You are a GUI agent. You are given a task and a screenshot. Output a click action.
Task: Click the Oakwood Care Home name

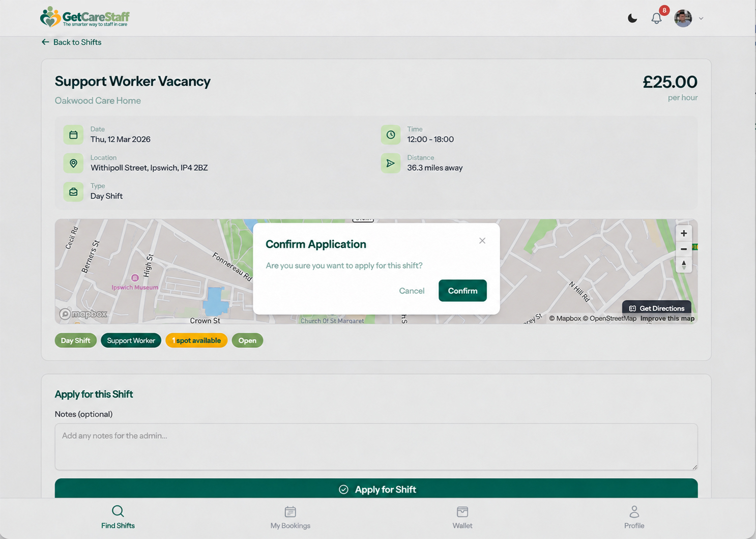(x=98, y=101)
